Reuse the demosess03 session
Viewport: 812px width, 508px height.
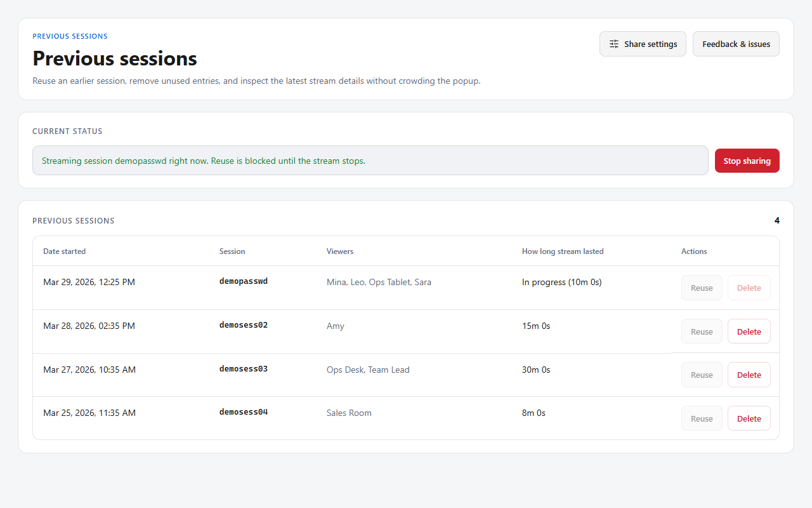coord(702,375)
